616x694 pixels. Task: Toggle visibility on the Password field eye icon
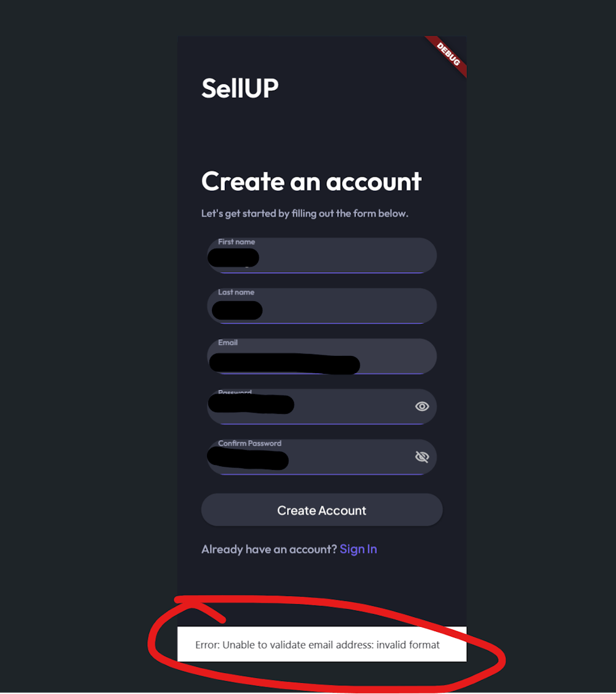click(422, 406)
